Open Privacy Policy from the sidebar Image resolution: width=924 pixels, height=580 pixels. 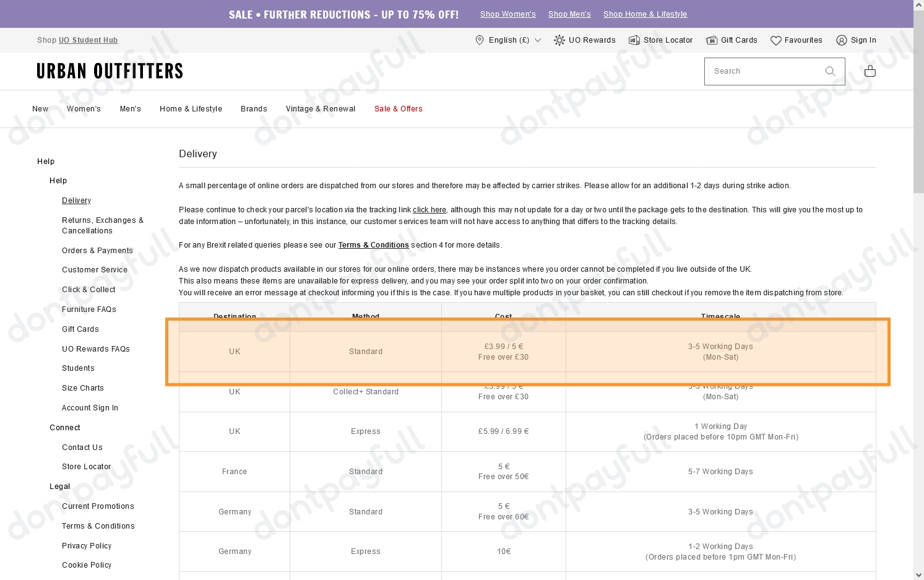click(x=87, y=545)
